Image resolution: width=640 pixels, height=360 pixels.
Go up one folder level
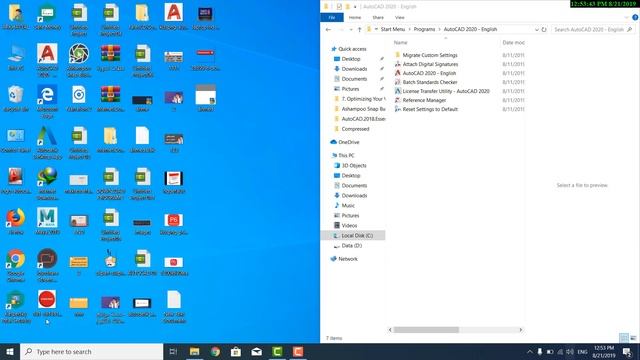359,29
